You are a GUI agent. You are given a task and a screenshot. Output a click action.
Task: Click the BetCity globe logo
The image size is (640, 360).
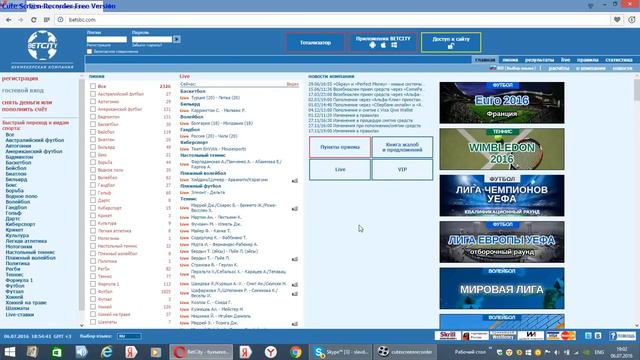[x=42, y=45]
